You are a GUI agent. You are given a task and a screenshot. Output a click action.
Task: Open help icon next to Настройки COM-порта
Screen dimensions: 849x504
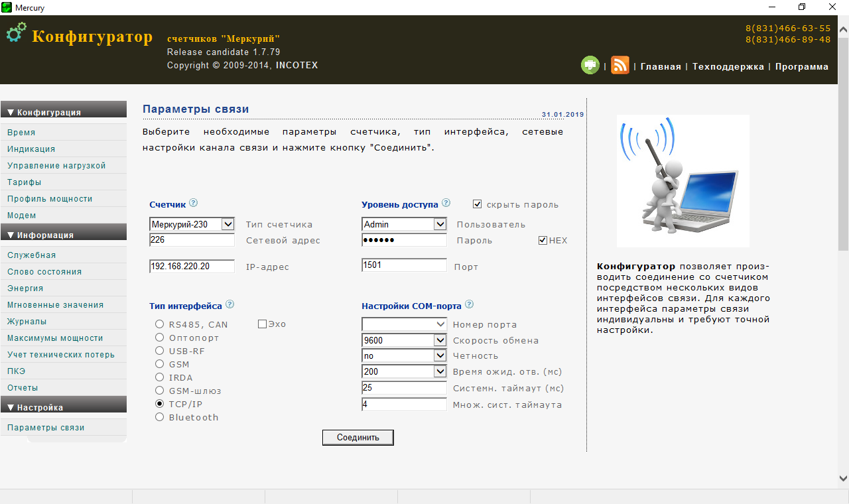[x=469, y=304]
